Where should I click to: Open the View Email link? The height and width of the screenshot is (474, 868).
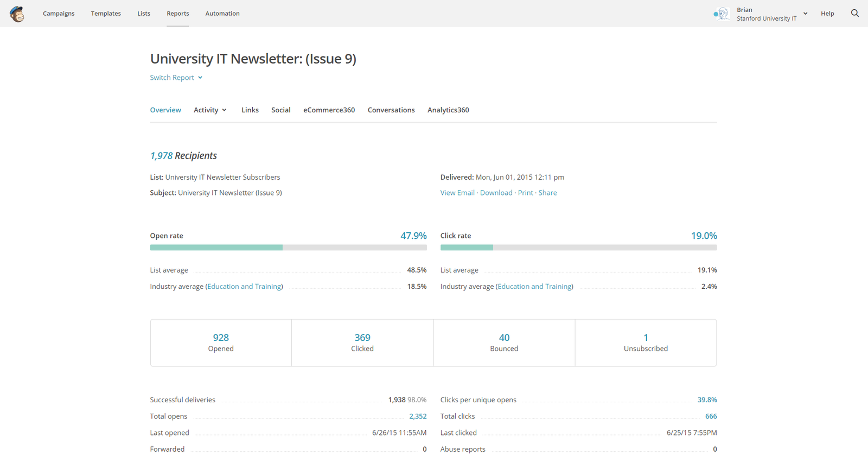tap(457, 193)
